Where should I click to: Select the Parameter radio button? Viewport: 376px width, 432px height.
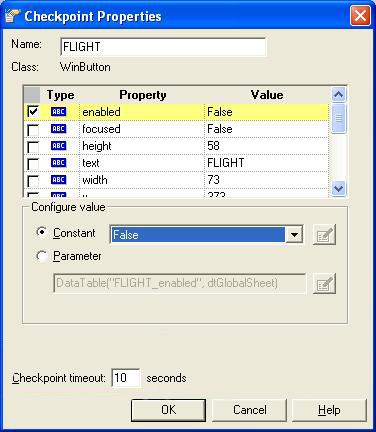click(x=41, y=256)
